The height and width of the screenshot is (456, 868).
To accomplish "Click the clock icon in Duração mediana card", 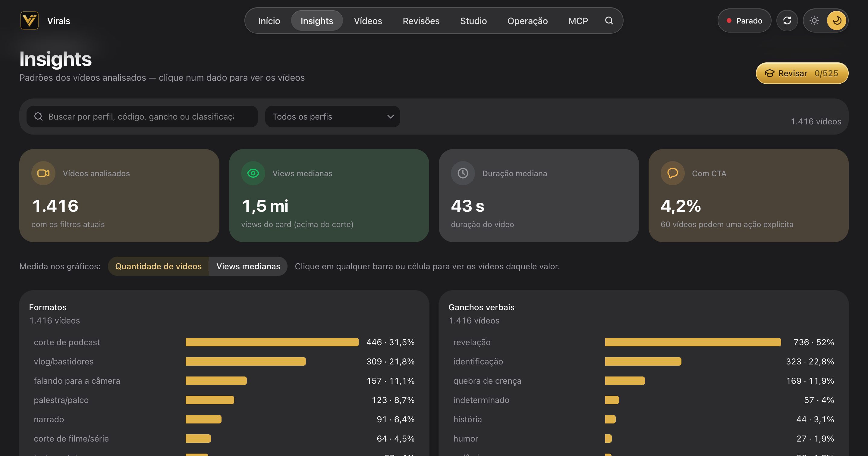I will [463, 173].
